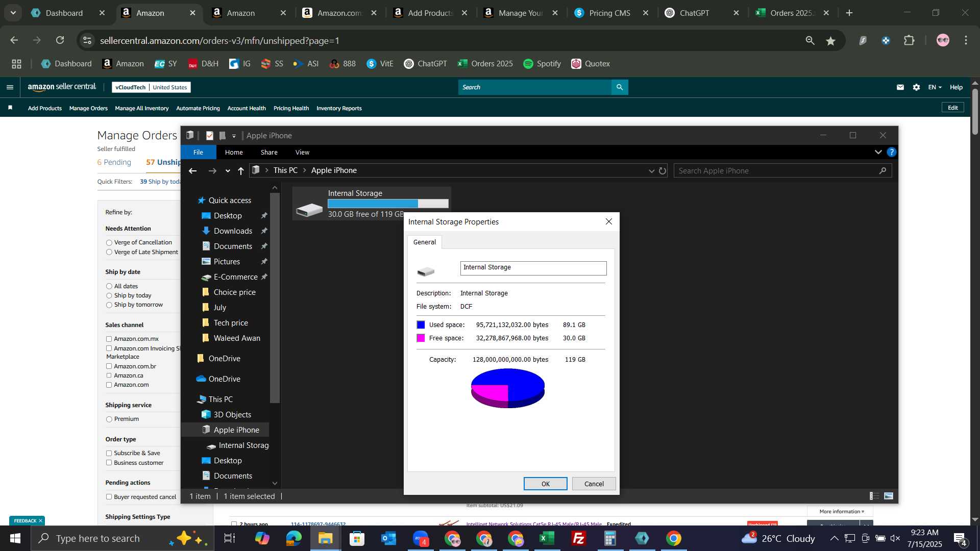Open Seller Central settings gear
Viewport: 980px width, 551px height.
pyautogui.click(x=916, y=87)
